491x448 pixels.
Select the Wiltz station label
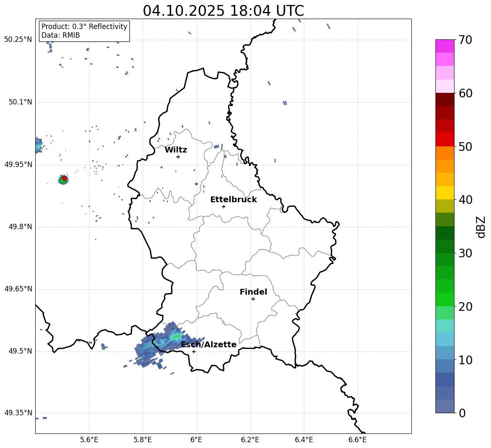pyautogui.click(x=176, y=150)
